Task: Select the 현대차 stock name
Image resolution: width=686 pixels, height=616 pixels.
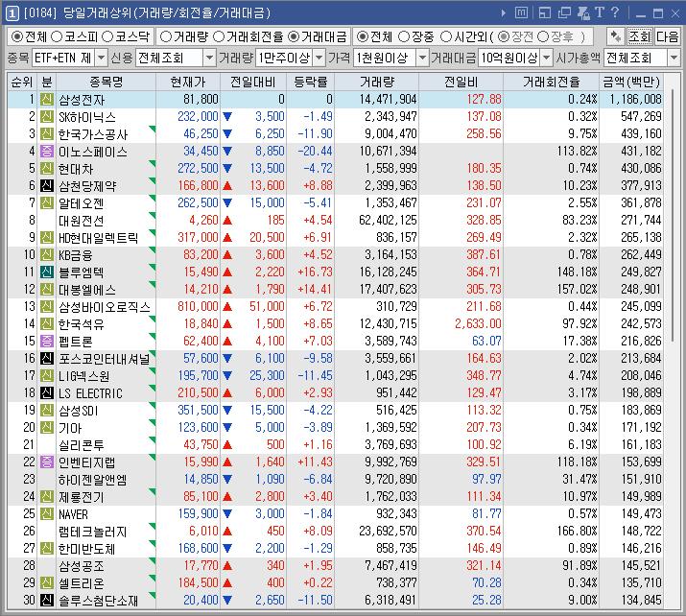Action: pos(76,169)
